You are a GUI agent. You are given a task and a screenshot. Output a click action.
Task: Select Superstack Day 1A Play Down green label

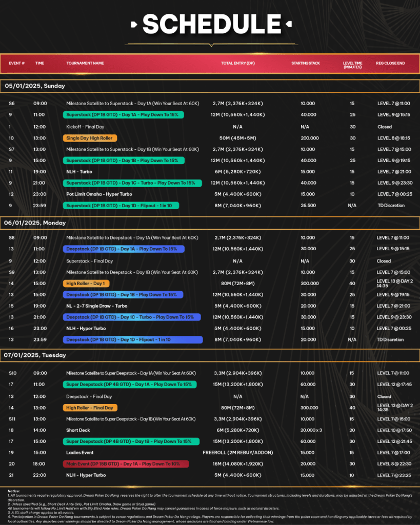(123, 114)
